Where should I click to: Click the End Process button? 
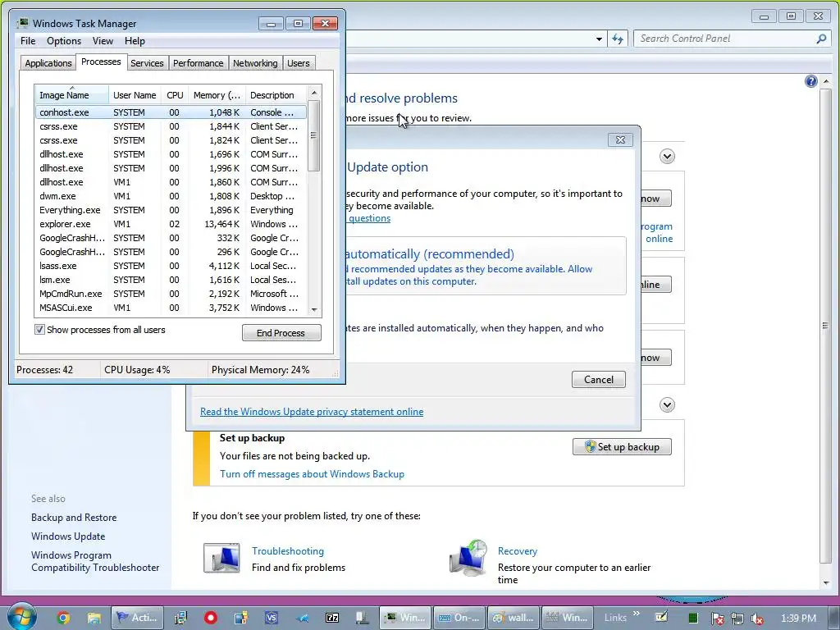(281, 333)
